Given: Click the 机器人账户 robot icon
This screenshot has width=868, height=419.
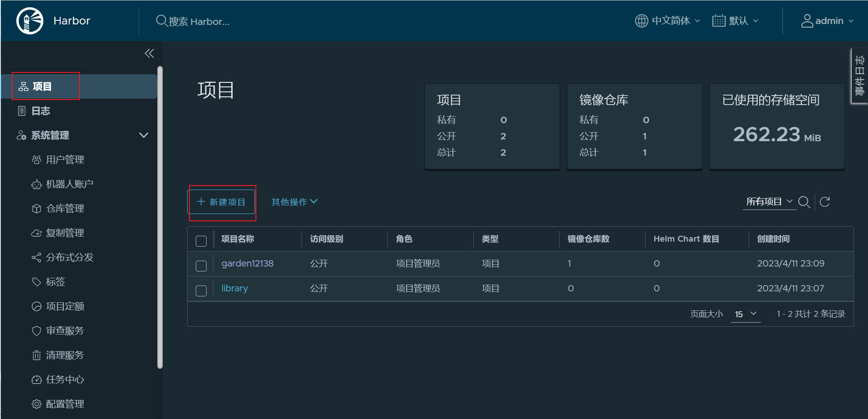Looking at the screenshot, I should click(37, 184).
